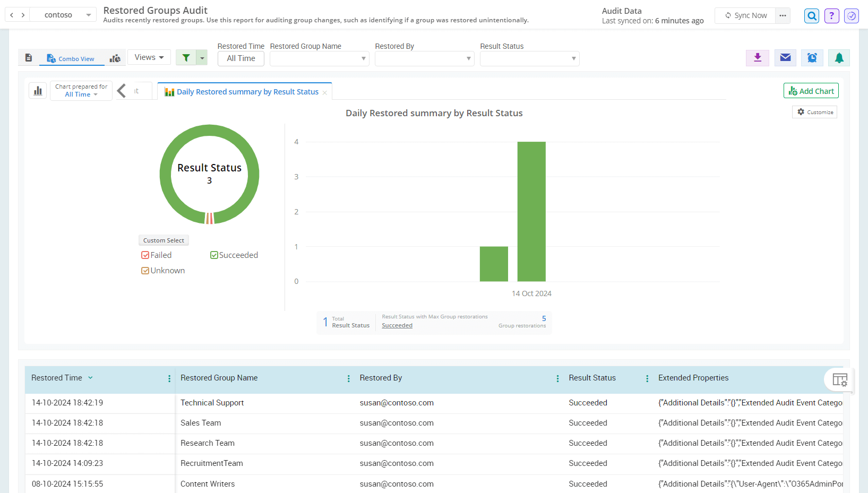868x493 pixels.
Task: Expand the Restored By filter dropdown
Action: pos(424,58)
